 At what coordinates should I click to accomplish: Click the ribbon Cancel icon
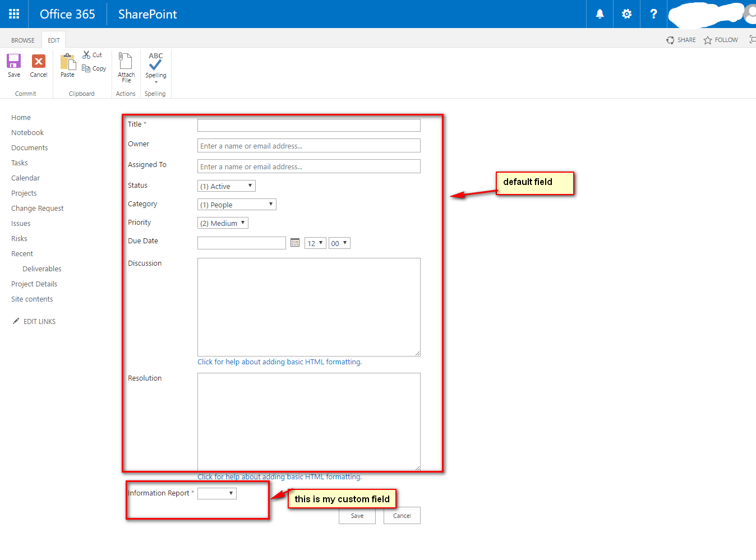(x=39, y=61)
